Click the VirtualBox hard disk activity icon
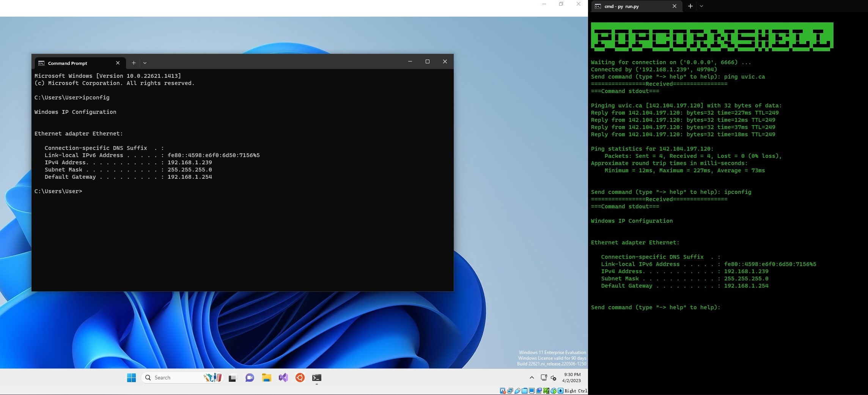The height and width of the screenshot is (395, 868). 503,391
